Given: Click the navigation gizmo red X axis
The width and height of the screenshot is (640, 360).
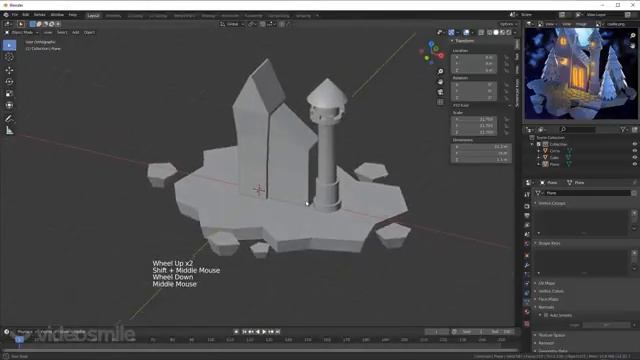Looking at the screenshot, I should pos(442,56).
